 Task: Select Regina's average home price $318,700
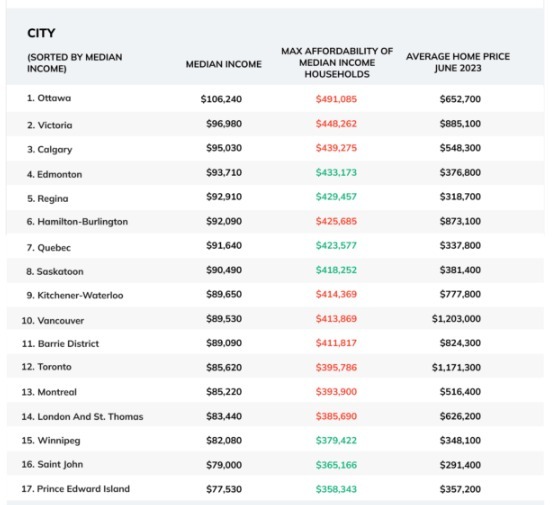(460, 197)
